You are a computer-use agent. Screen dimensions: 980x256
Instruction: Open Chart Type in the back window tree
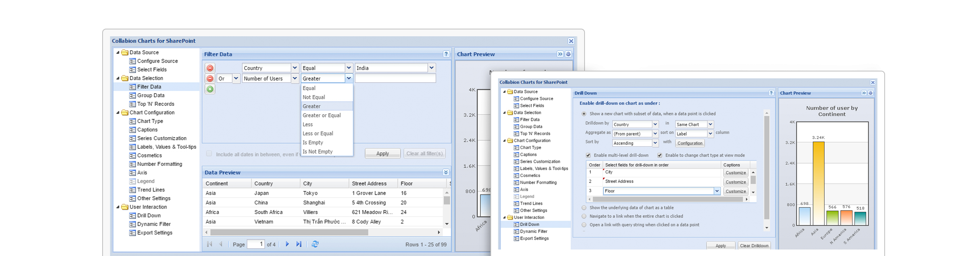tap(150, 121)
